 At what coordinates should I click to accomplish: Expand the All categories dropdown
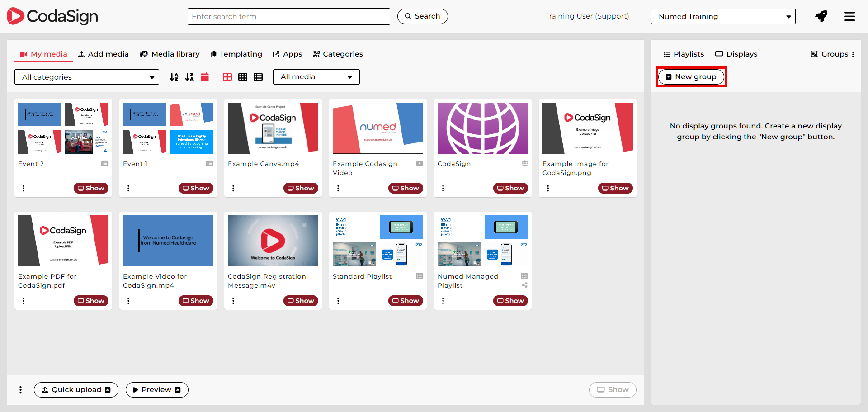[87, 77]
